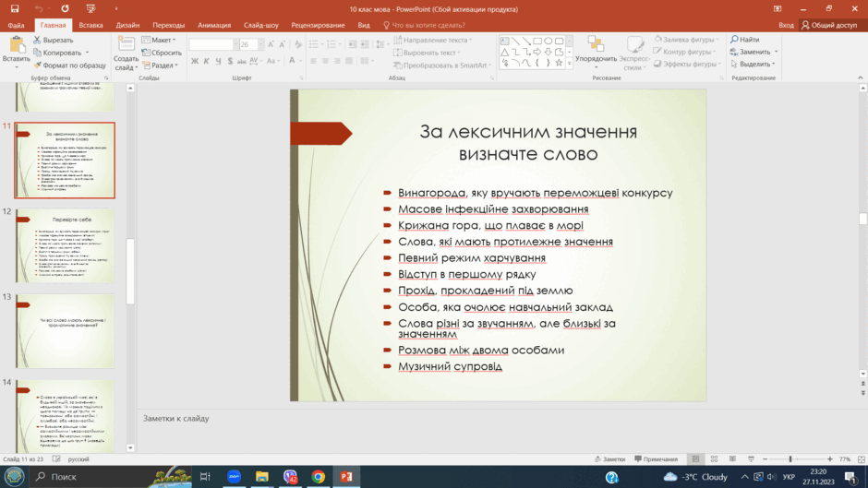Switch to slide sorter view in status bar
The image size is (868, 488).
[714, 459]
